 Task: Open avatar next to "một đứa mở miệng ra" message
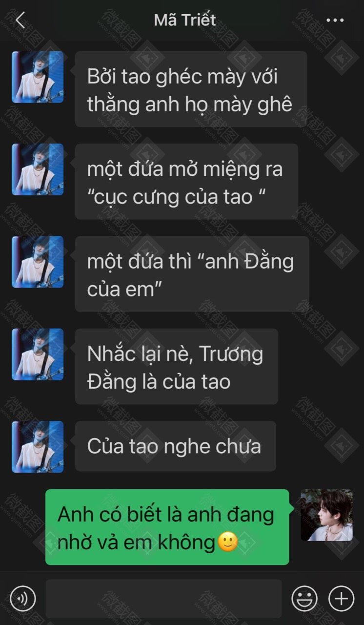pyautogui.click(x=38, y=169)
